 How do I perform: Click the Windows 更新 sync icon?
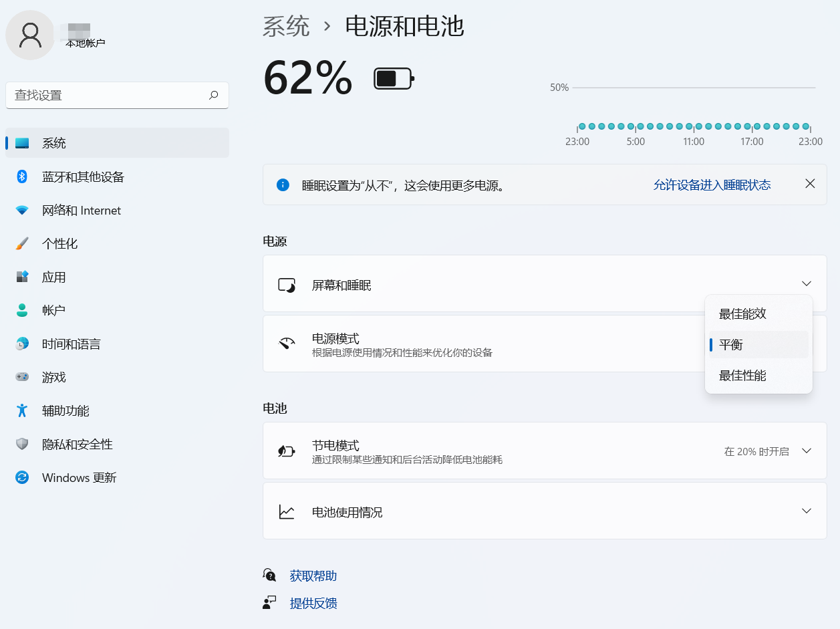coord(22,477)
